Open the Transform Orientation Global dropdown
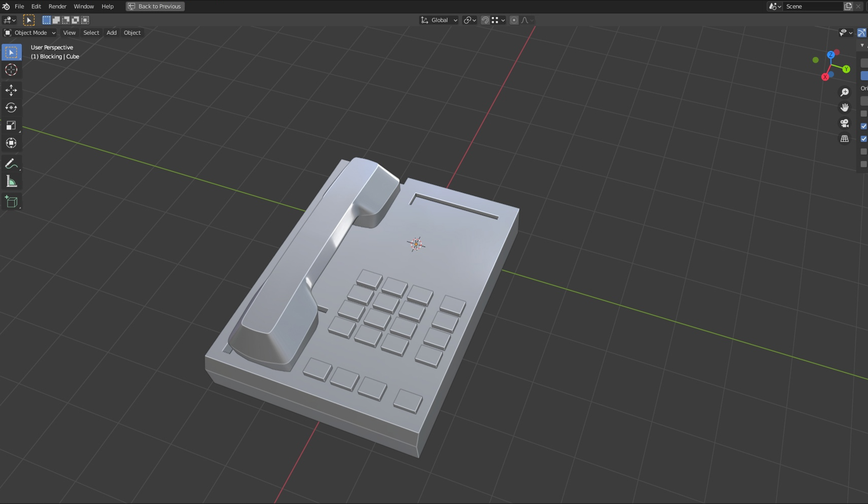The height and width of the screenshot is (504, 868). coord(438,19)
